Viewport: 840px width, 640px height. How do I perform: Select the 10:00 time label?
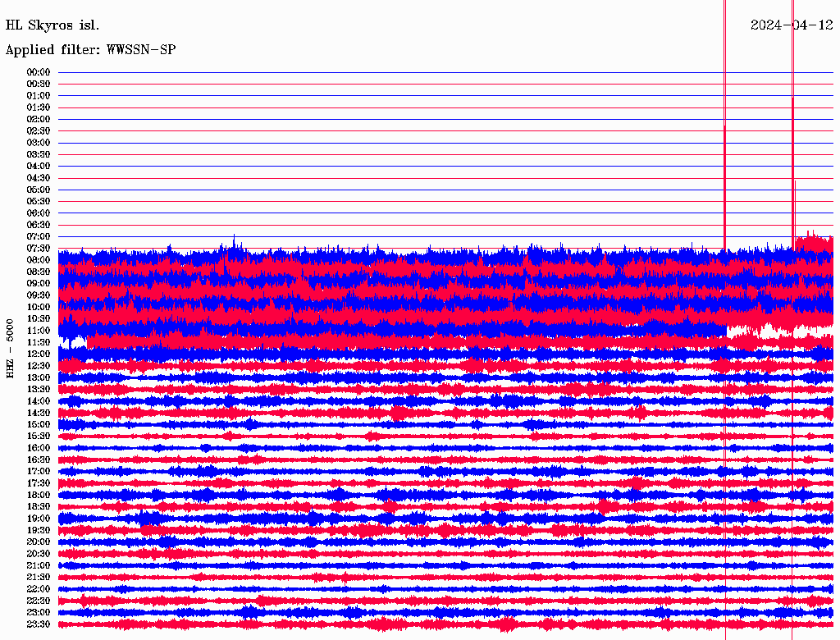pos(39,307)
